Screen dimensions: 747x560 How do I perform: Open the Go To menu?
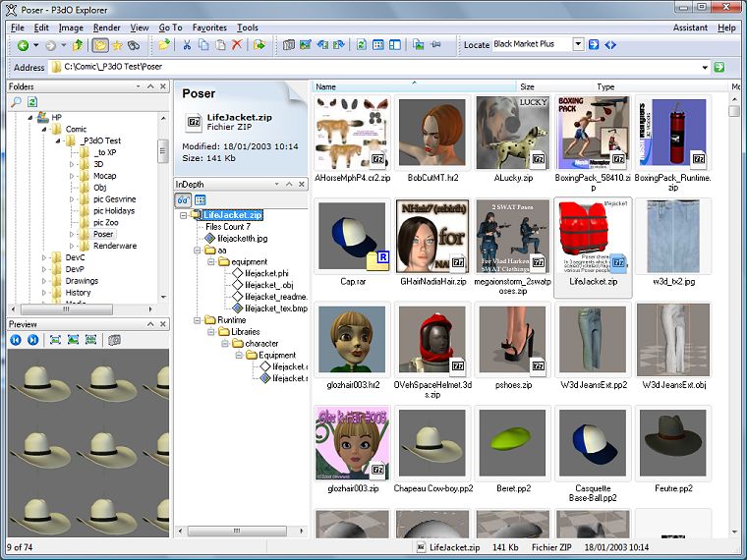click(x=171, y=28)
